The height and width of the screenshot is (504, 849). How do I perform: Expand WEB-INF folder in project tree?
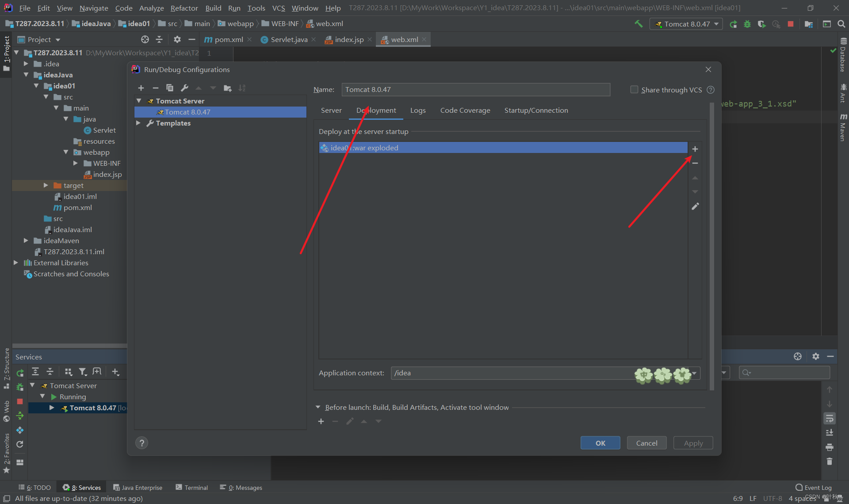(76, 163)
